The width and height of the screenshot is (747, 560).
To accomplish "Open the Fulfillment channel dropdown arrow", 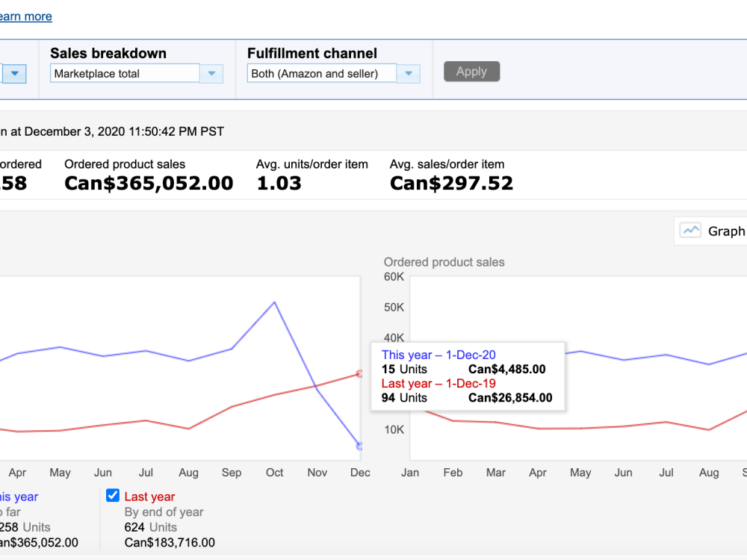I will point(409,74).
